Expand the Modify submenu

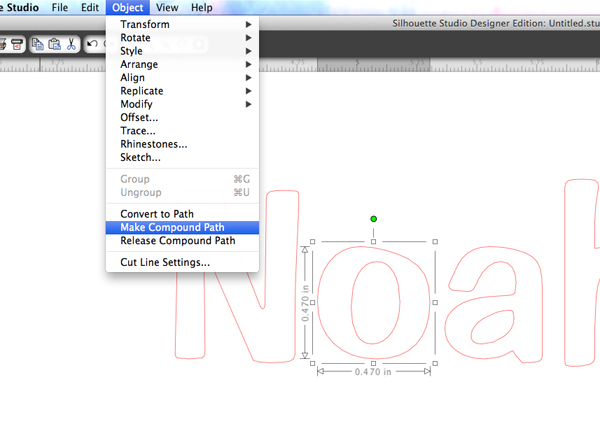click(182, 104)
